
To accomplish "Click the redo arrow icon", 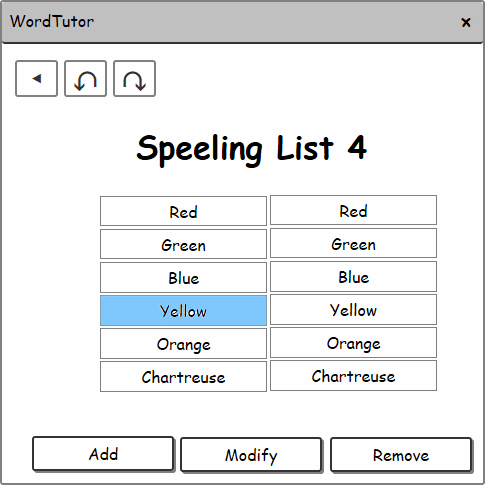I will [134, 79].
